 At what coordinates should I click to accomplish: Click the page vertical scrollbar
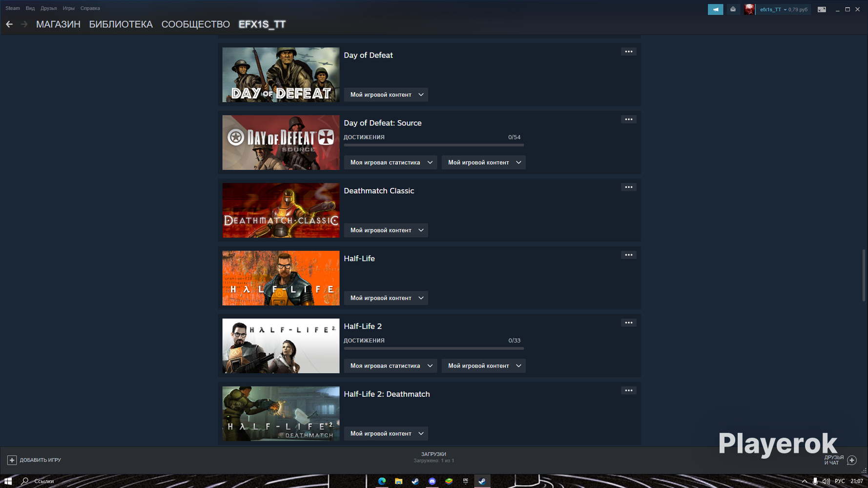coord(863,276)
